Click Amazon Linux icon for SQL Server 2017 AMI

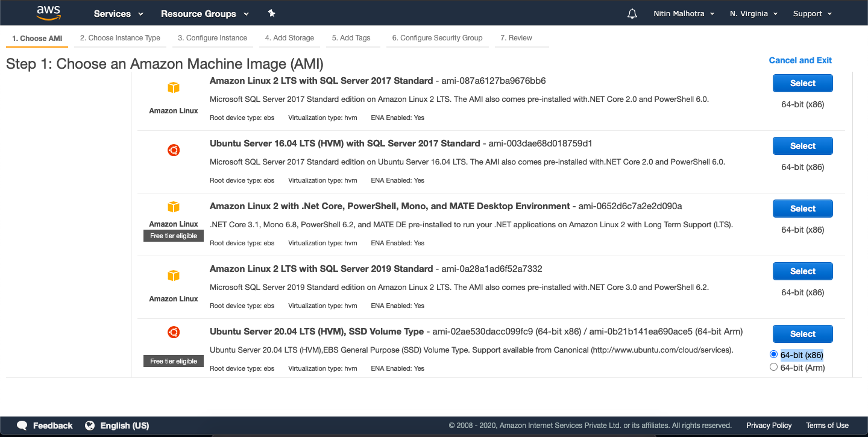click(x=174, y=88)
